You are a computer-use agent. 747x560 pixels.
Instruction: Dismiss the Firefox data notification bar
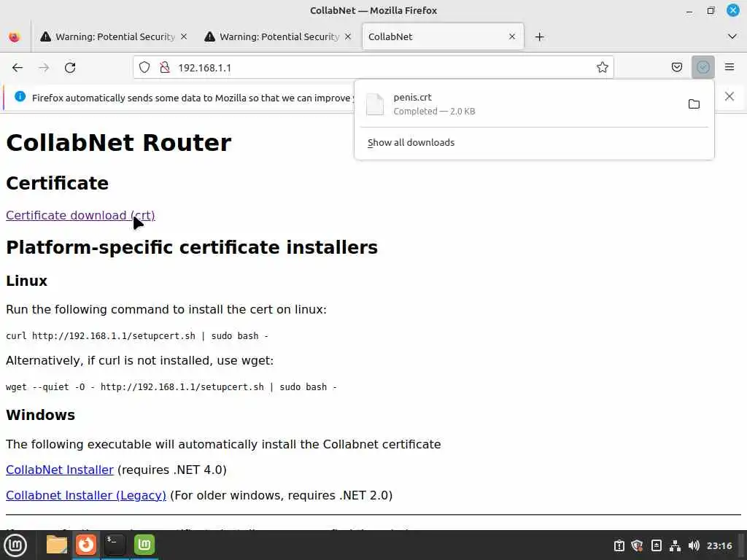(x=729, y=97)
